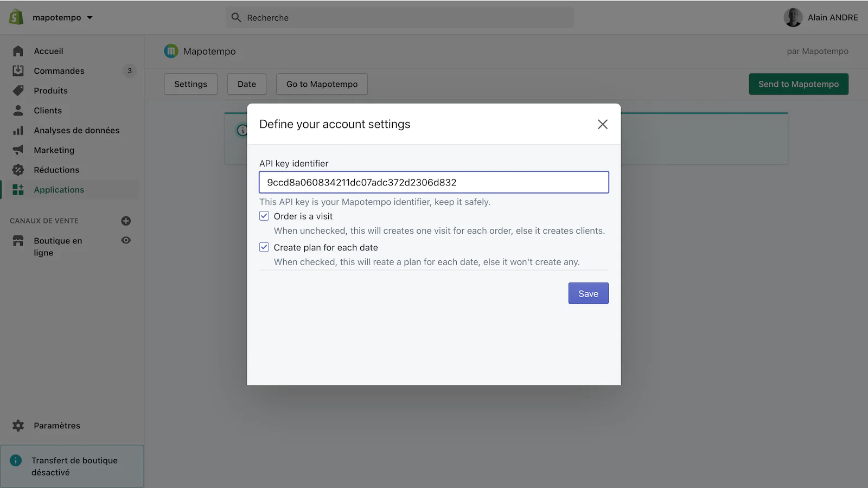Open the Applications menu item

pos(59,190)
